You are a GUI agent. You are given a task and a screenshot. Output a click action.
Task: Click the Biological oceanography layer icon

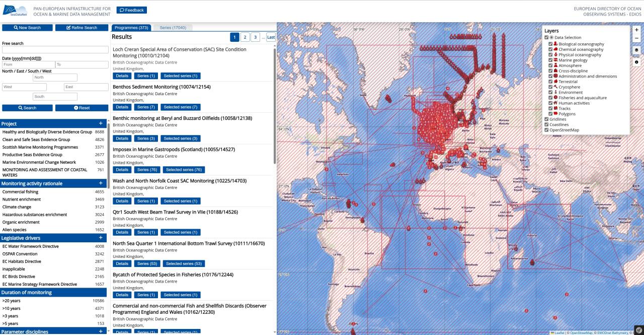pos(556,44)
